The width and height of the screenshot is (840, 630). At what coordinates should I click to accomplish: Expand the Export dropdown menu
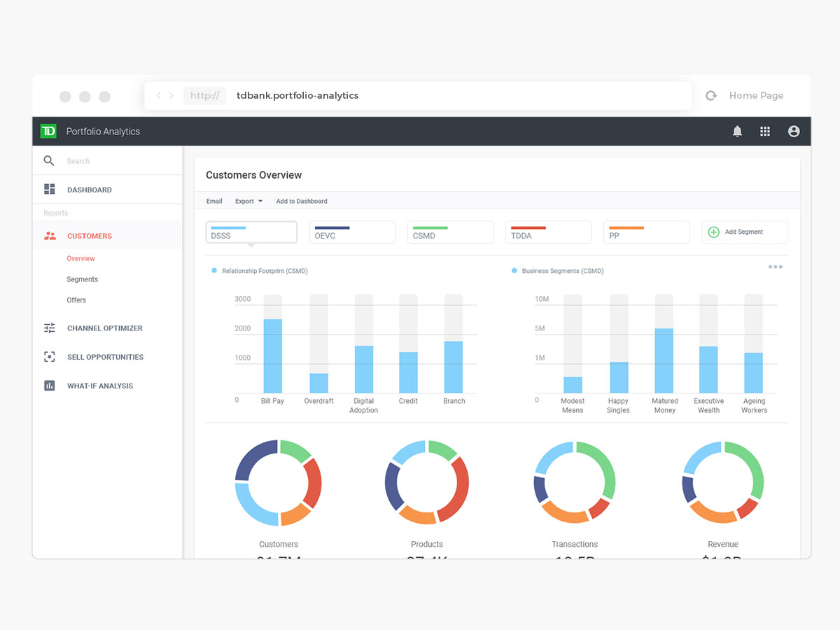pyautogui.click(x=248, y=202)
